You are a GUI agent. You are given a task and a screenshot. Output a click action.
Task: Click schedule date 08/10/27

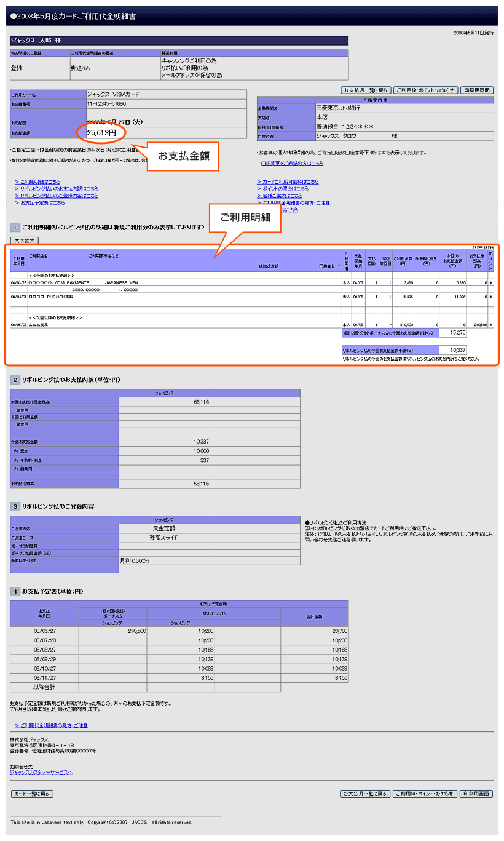click(x=44, y=668)
